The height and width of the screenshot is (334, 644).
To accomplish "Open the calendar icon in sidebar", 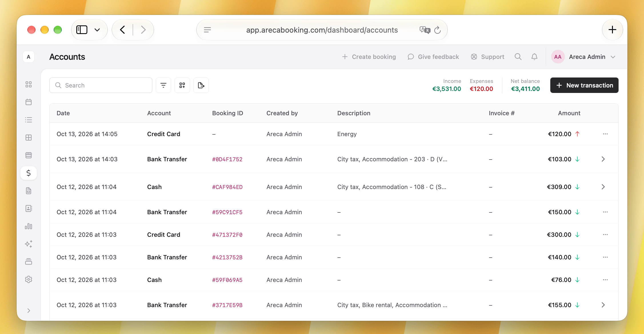I will pos(29,102).
